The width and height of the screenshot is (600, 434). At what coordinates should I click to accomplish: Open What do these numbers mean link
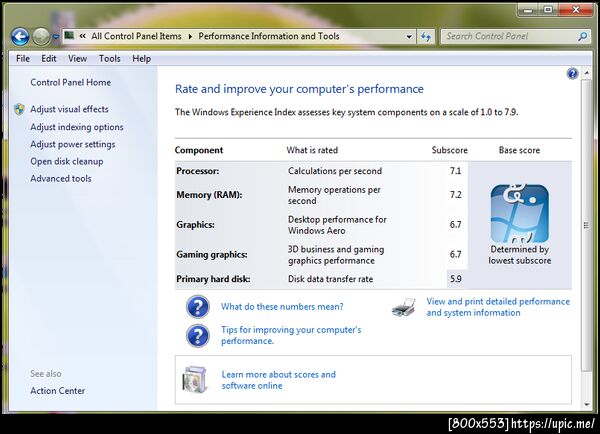(282, 307)
